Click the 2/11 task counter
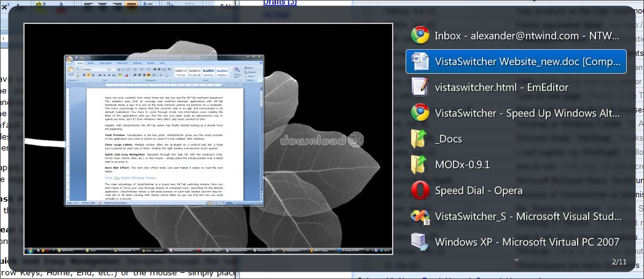 tap(618, 262)
